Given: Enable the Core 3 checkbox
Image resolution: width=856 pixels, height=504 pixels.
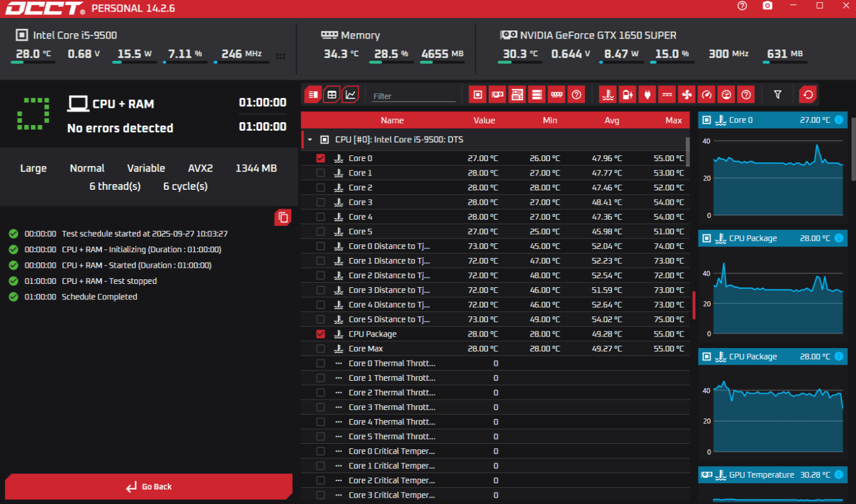Looking at the screenshot, I should (321, 202).
